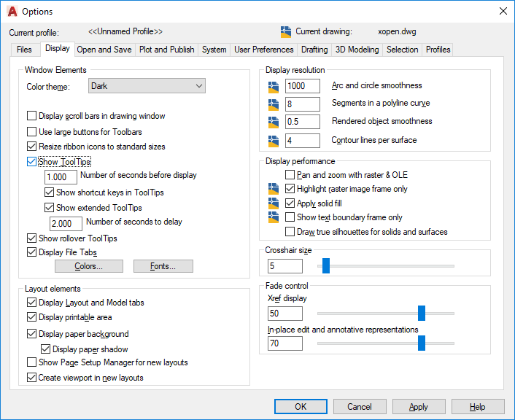
Task: Disable Display paper shadow checkbox
Action: click(45, 349)
